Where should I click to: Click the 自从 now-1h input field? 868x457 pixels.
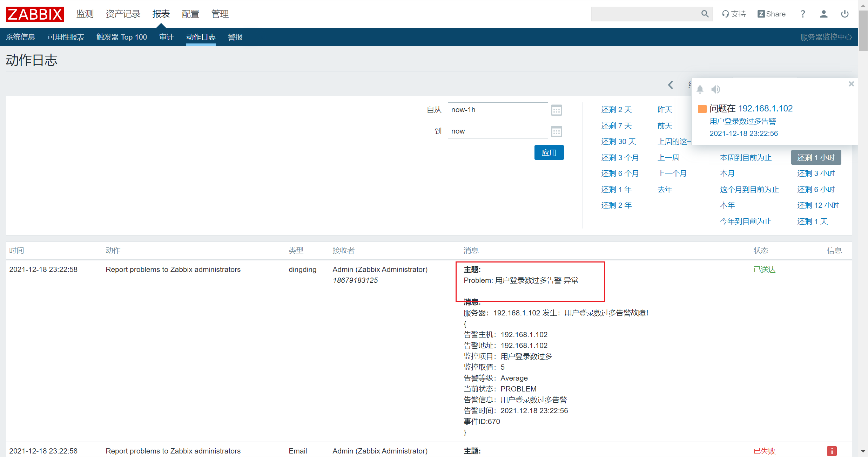click(498, 110)
